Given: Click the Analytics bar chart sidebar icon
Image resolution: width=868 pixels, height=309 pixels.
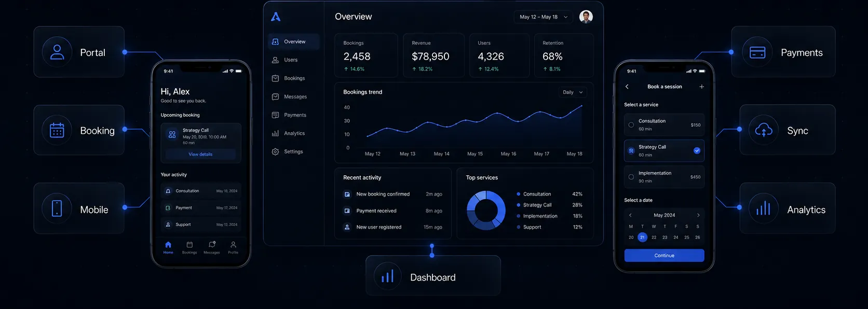Looking at the screenshot, I should point(275,133).
